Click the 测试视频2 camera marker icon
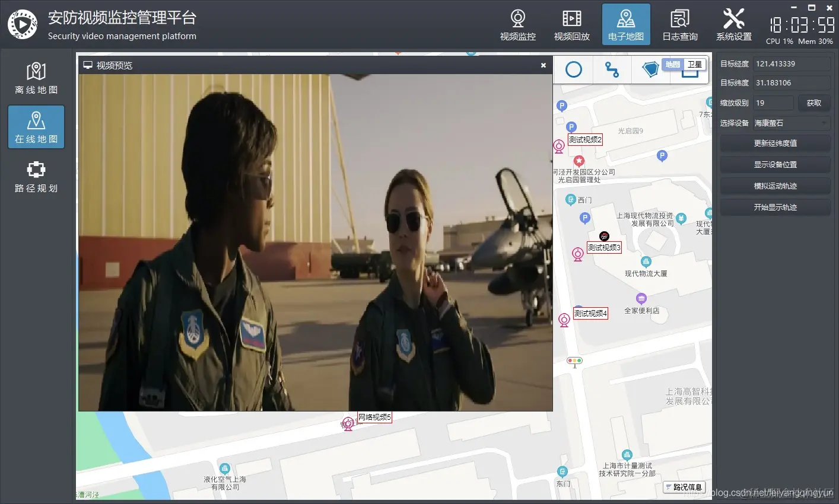This screenshot has height=504, width=839. [558, 146]
